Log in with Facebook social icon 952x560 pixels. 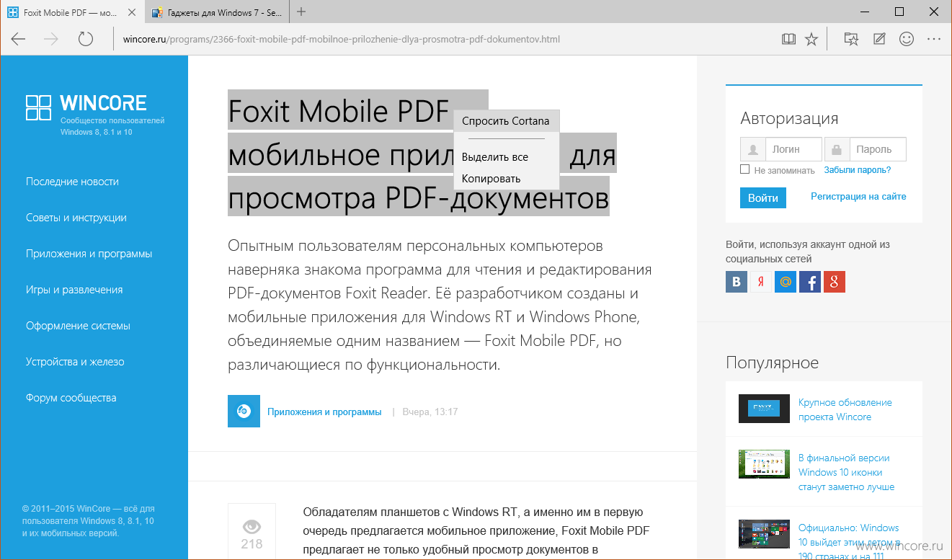[x=810, y=282]
